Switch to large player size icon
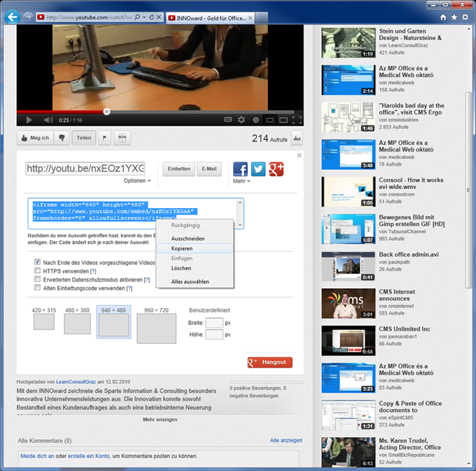 (284, 120)
